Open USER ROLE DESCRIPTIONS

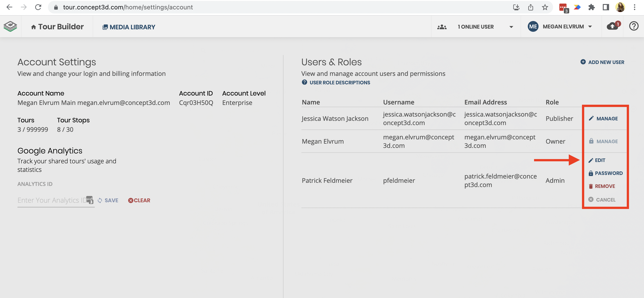coord(339,82)
